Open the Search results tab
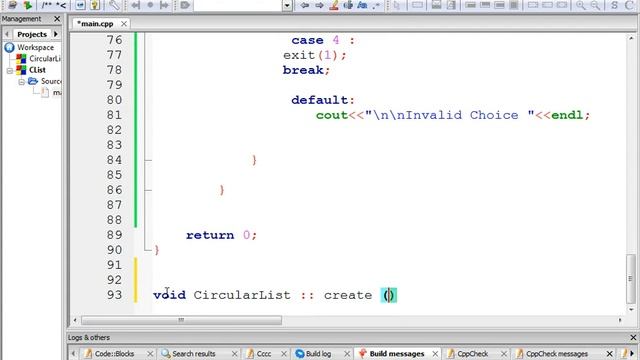The height and width of the screenshot is (360, 640). 193,354
